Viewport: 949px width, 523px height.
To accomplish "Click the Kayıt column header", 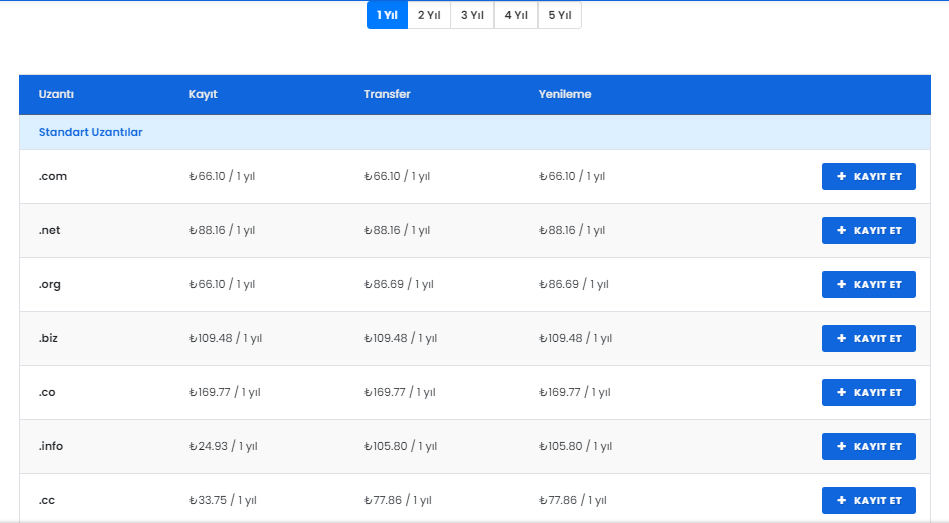I will click(x=203, y=94).
